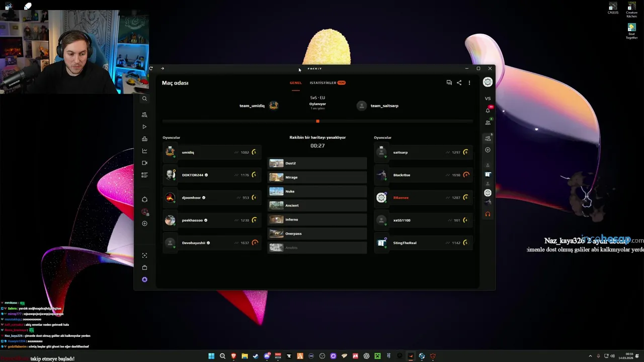Open player xeSS1100's row
Image resolution: width=644 pixels, height=362 pixels.
coord(423,220)
